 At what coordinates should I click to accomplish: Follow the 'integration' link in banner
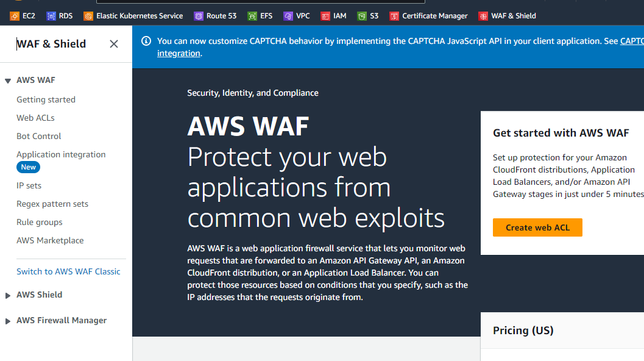click(x=179, y=53)
